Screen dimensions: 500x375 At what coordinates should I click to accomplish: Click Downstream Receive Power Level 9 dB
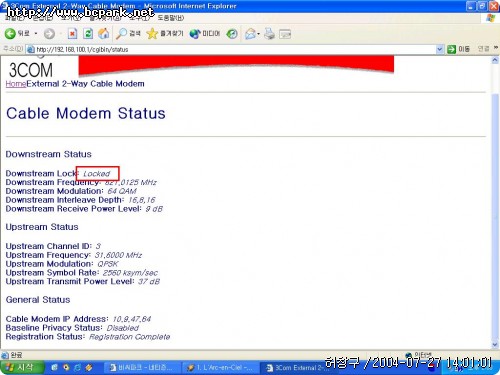point(84,209)
